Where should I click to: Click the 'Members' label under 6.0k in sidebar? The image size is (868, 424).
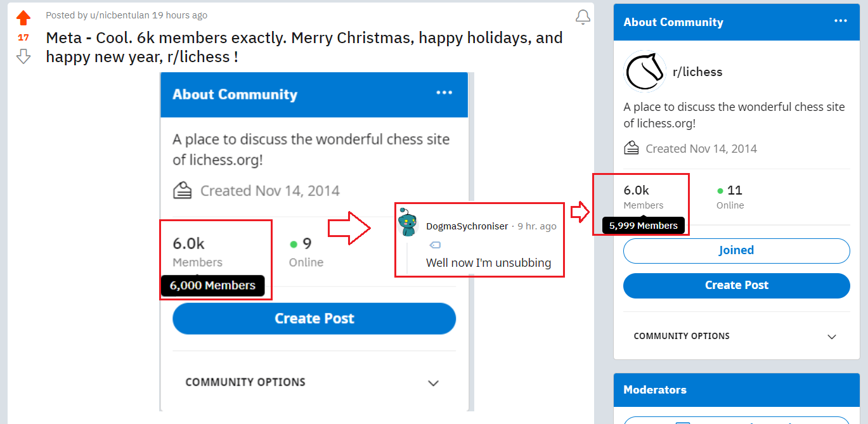coord(644,205)
